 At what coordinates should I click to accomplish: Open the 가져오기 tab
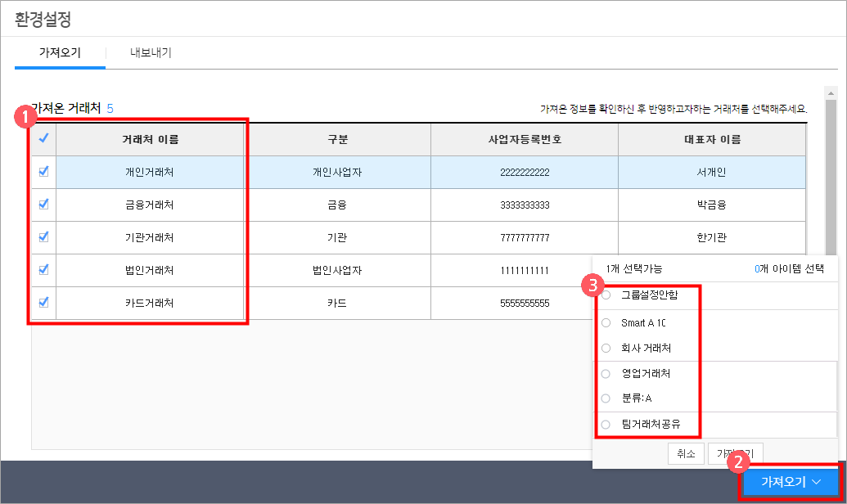tap(60, 53)
